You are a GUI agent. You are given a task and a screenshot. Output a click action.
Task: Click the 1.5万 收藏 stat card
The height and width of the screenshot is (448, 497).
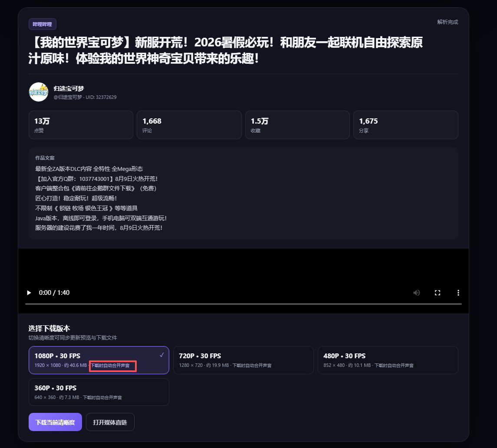(297, 125)
